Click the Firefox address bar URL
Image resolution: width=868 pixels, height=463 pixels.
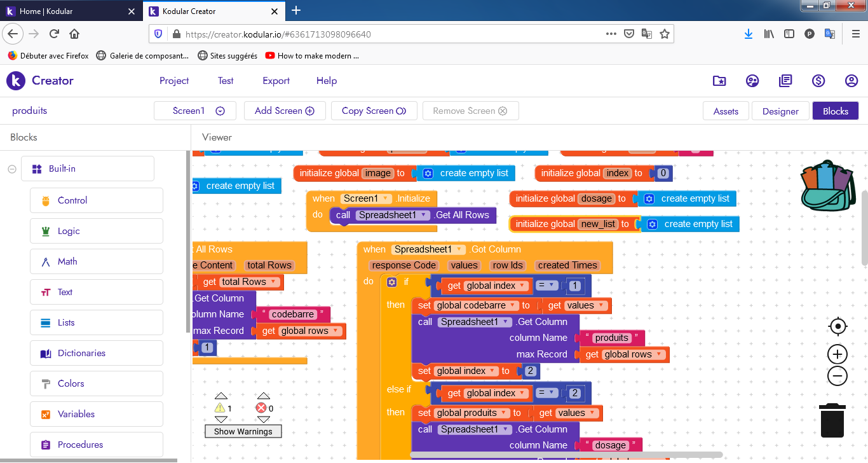pos(381,34)
